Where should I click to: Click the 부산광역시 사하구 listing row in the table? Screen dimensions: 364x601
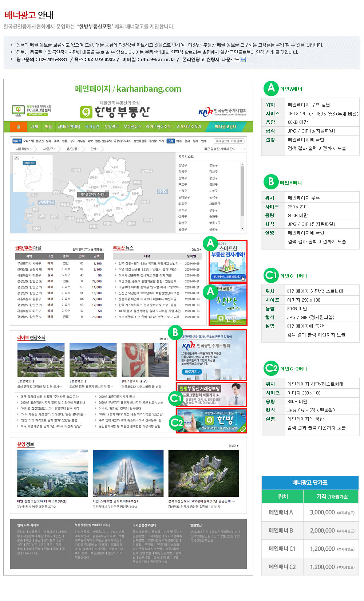[x=60, y=263]
